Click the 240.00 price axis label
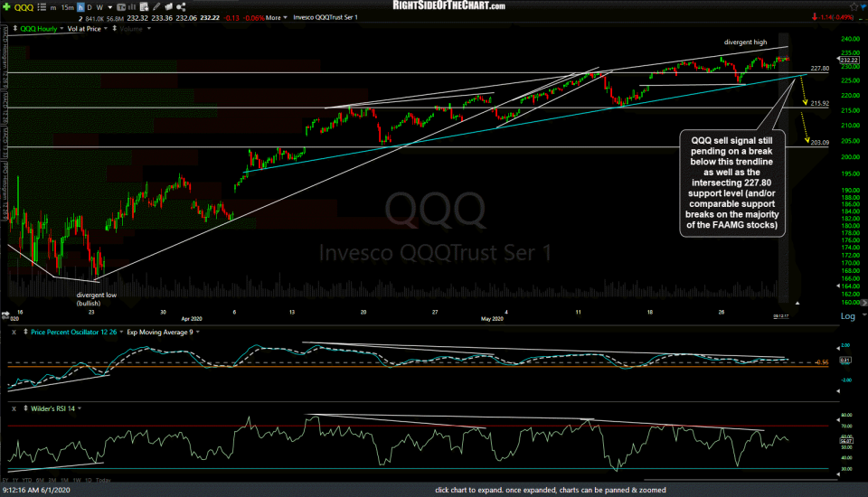 (850, 39)
